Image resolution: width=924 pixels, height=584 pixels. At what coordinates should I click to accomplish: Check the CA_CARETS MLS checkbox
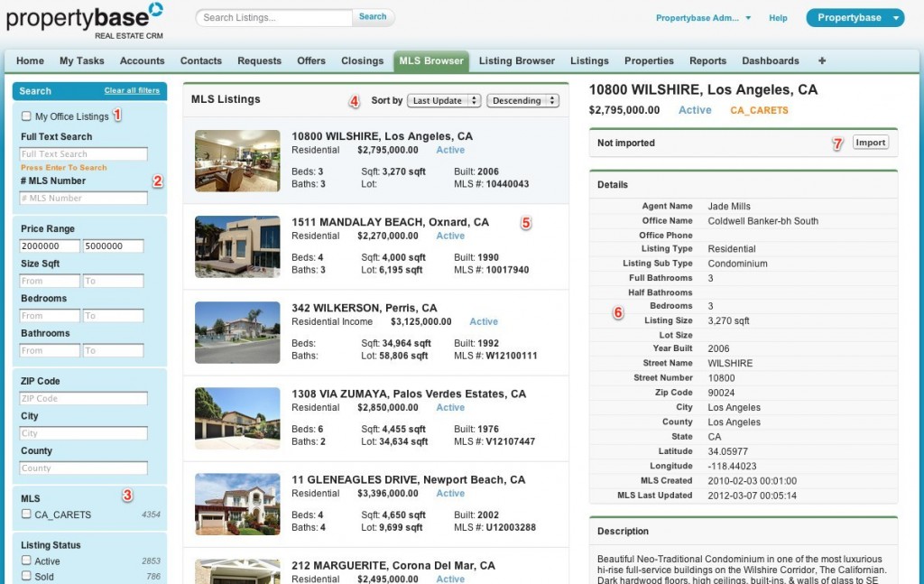click(26, 514)
